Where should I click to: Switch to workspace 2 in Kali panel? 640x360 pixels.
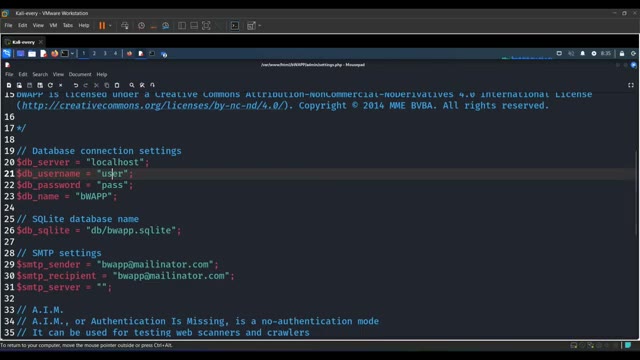click(94, 53)
